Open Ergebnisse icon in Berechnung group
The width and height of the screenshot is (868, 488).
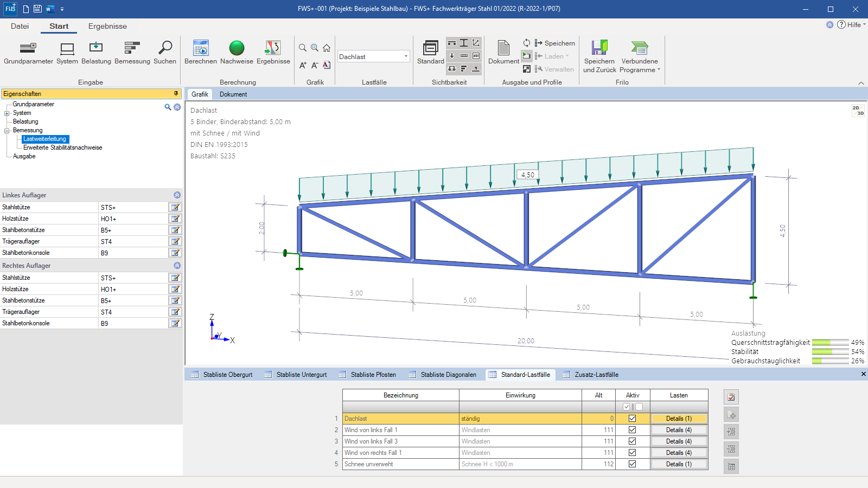pos(273,53)
